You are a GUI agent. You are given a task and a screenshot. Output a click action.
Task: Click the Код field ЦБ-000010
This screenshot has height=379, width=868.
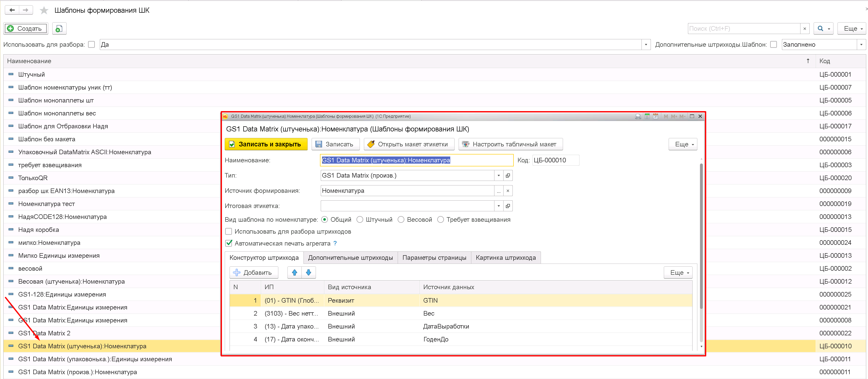pos(556,160)
